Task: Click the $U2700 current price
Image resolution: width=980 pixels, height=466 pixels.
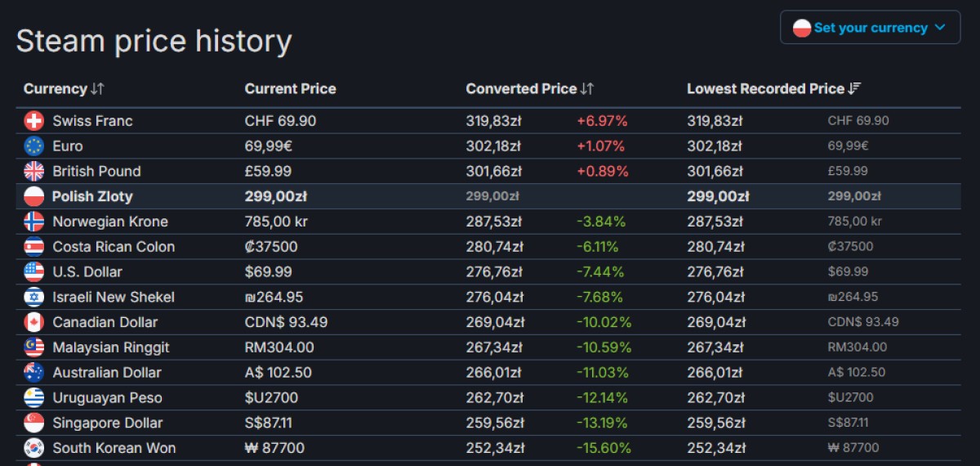Action: [272, 398]
